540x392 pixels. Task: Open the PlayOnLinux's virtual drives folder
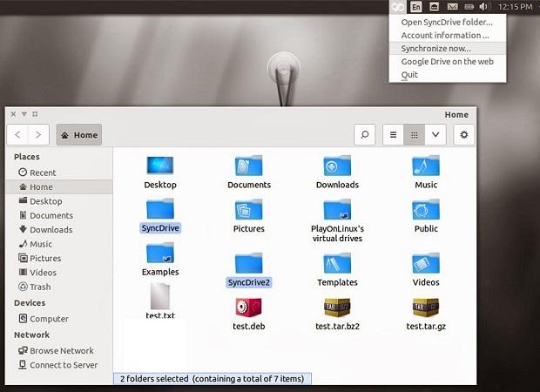point(337,209)
